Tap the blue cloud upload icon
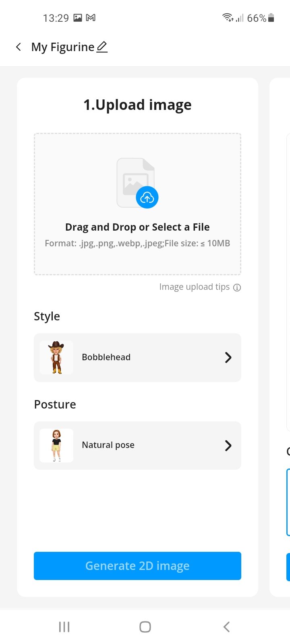Viewport: 290px width, 644px height. coord(147,198)
